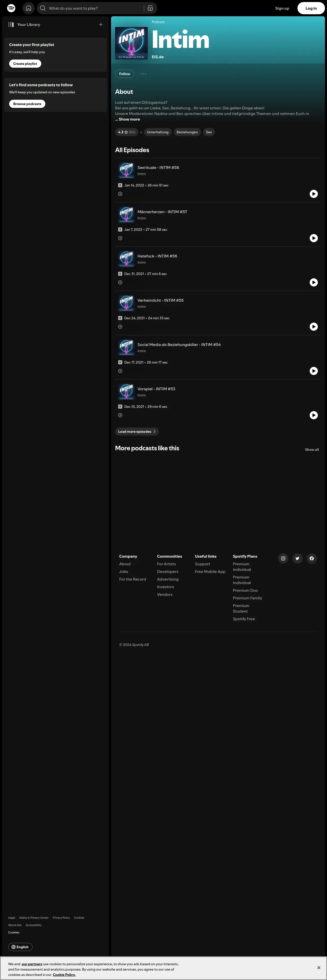Add Männerherzen #57 to Your Episodes
This screenshot has width=327, height=980.
pos(120,238)
